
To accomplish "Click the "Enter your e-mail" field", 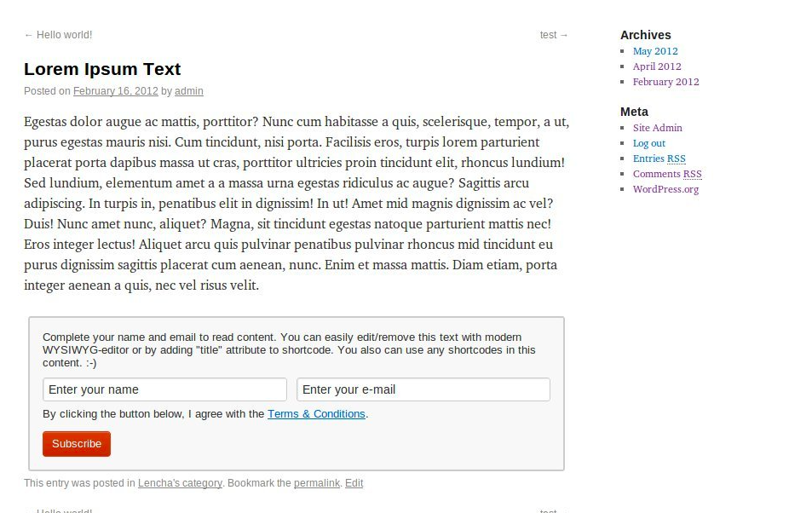I will [x=423, y=389].
